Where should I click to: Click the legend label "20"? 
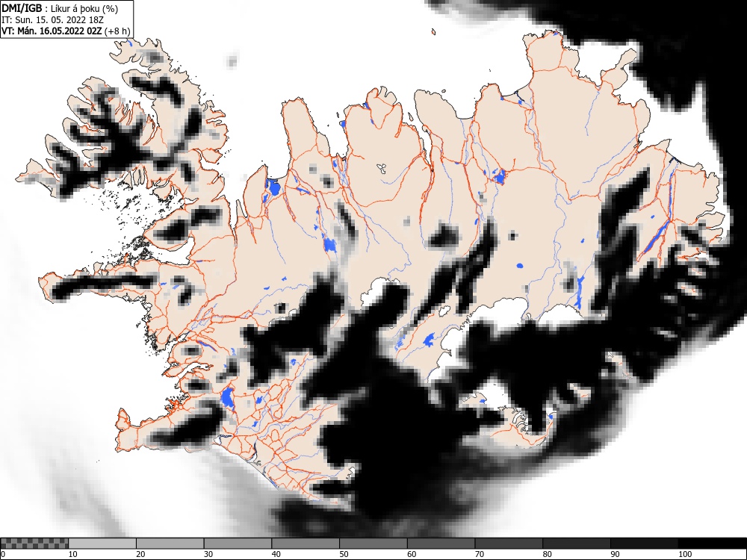[x=140, y=554]
